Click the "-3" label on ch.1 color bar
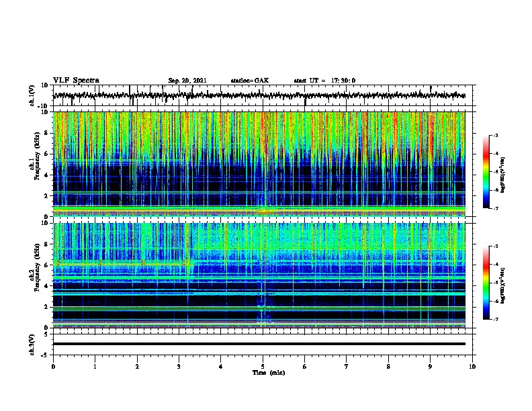This screenshot has width=532, height=411. click(495, 135)
